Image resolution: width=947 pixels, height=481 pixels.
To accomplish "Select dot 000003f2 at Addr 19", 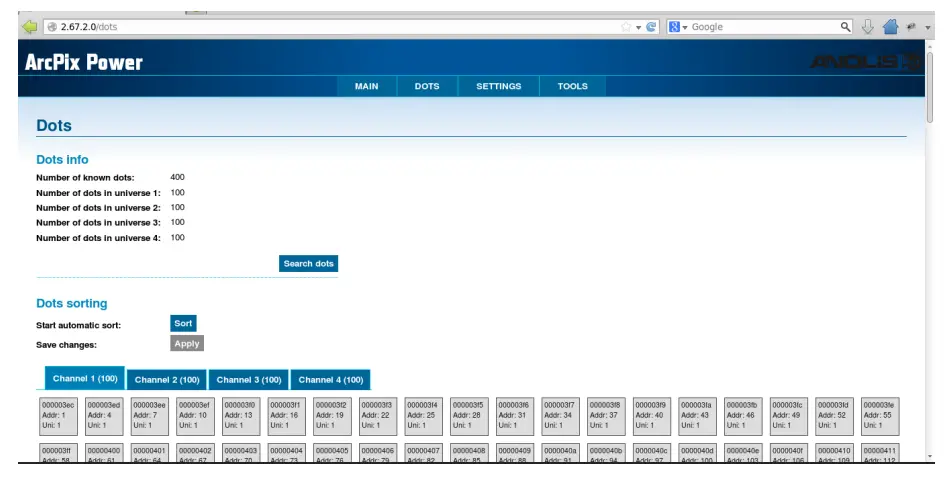I will (x=332, y=416).
